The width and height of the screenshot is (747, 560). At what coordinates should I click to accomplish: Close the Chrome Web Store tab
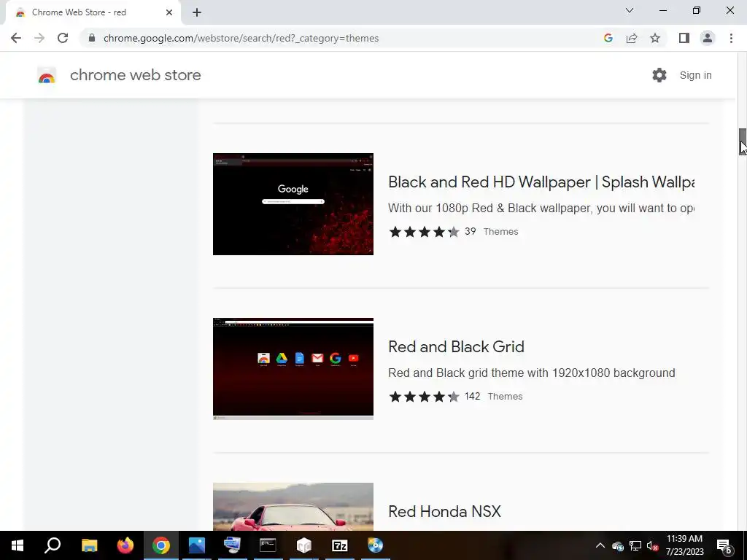click(169, 12)
